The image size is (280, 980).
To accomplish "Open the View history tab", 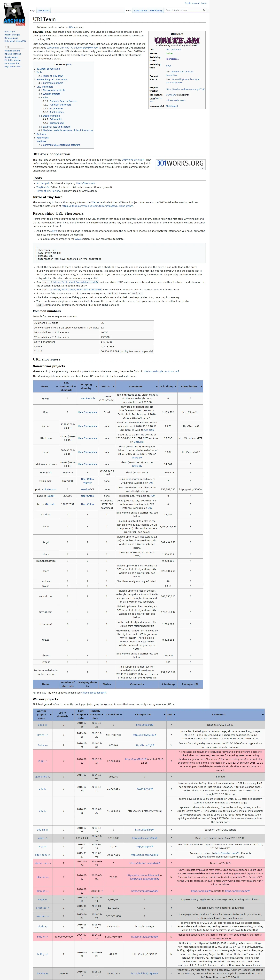I will coord(156,11).
